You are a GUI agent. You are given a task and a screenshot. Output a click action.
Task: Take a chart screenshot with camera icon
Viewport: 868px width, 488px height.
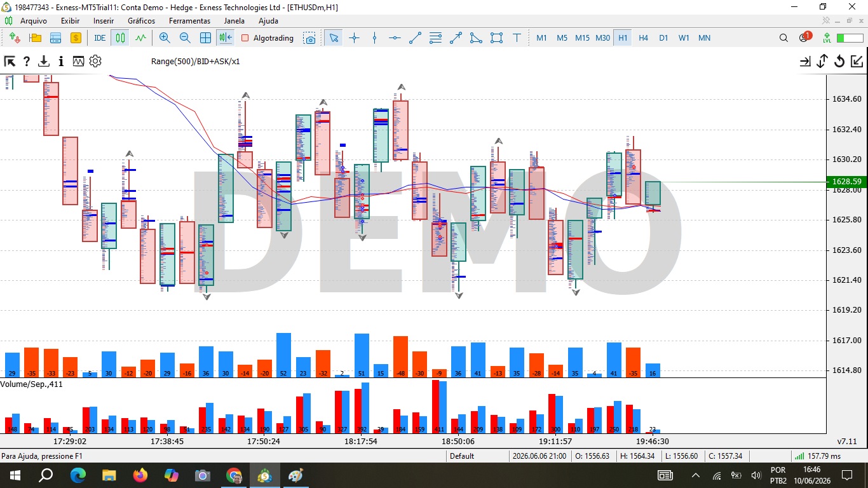click(x=309, y=38)
